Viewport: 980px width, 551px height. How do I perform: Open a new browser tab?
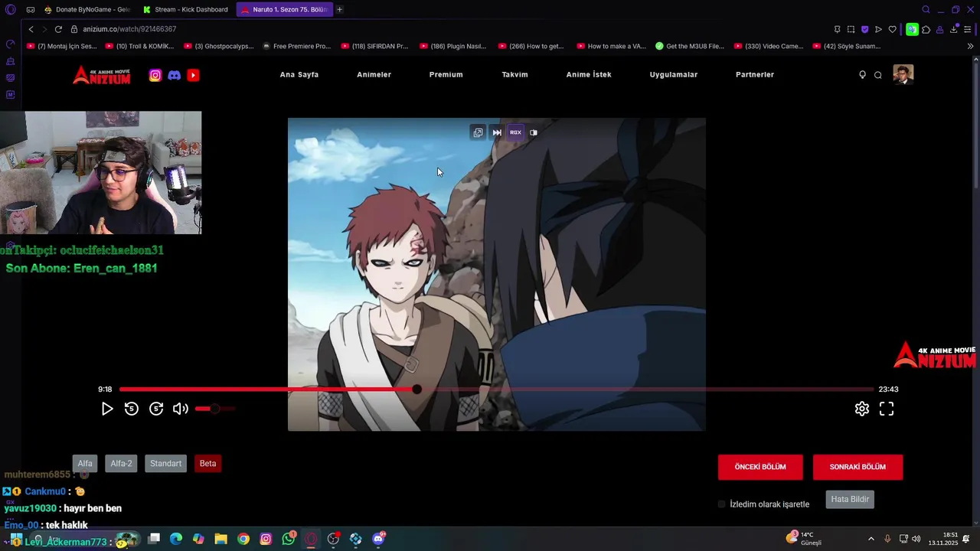pos(340,9)
